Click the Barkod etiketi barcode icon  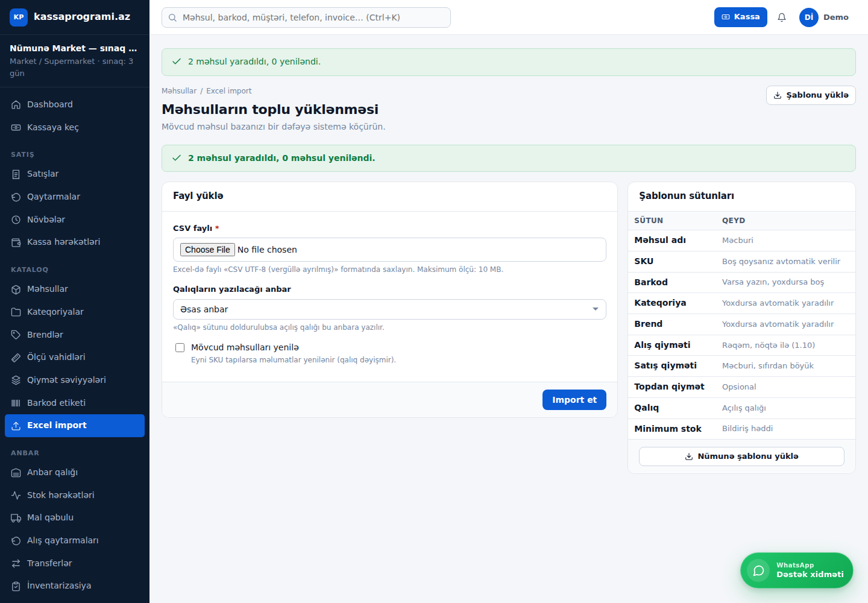coord(16,403)
